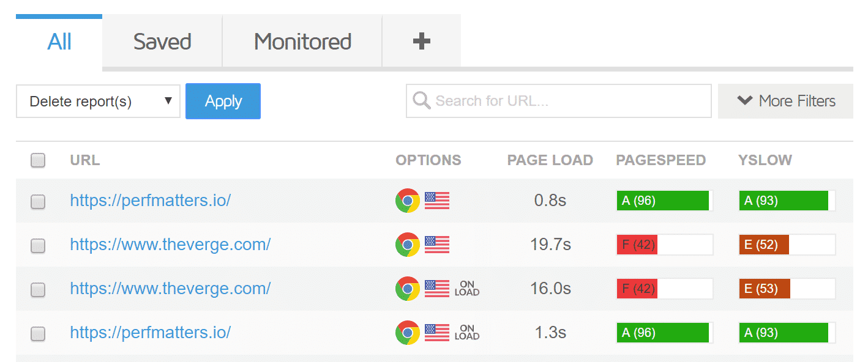Expand More Filters
This screenshot has height=362, width=868.
[785, 101]
